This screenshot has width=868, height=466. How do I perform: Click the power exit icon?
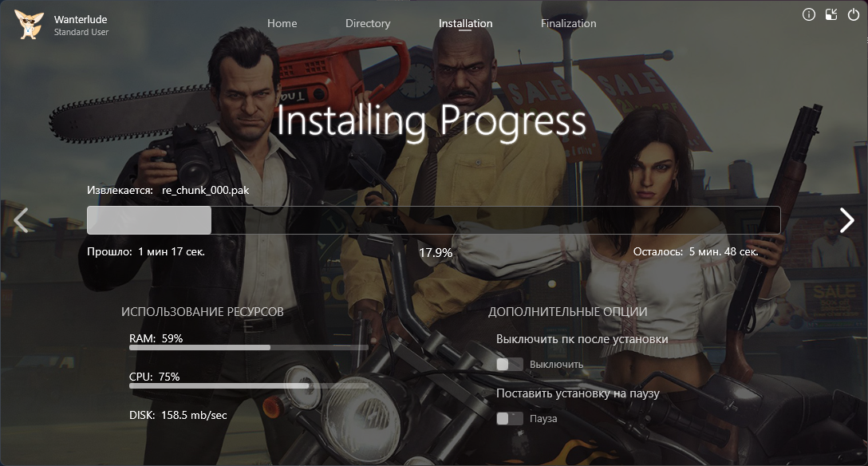pyautogui.click(x=854, y=15)
